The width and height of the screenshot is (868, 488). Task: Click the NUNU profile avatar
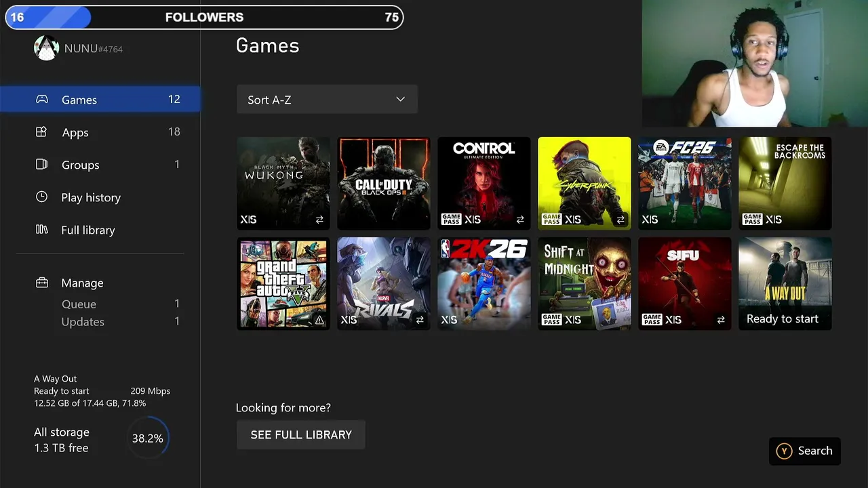point(46,48)
